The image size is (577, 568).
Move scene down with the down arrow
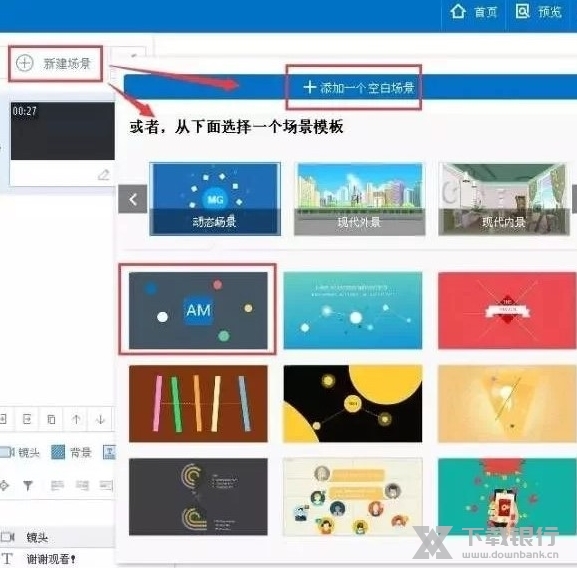point(100,419)
